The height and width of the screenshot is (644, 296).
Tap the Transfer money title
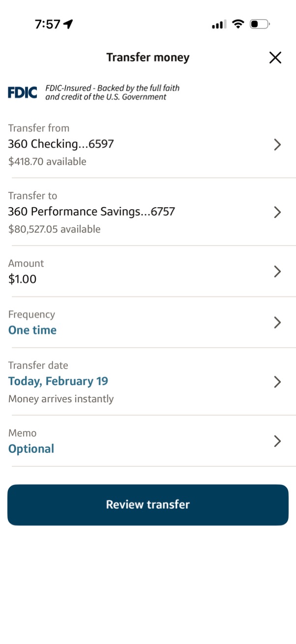click(x=148, y=57)
